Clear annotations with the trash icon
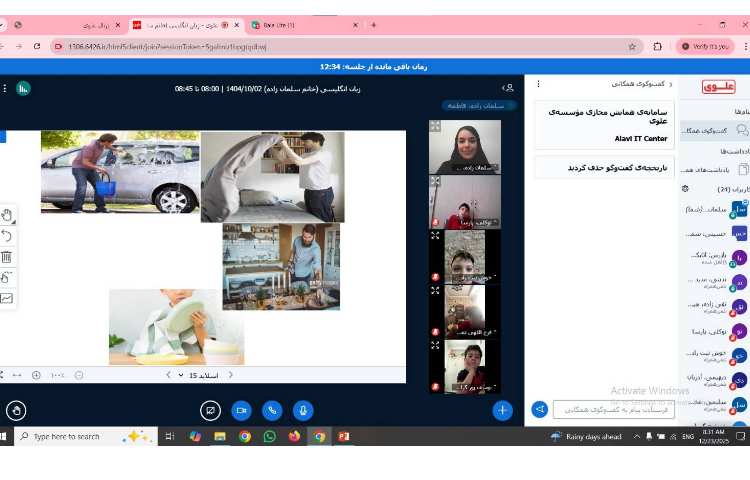This screenshot has height=480, width=750. pos(7,257)
